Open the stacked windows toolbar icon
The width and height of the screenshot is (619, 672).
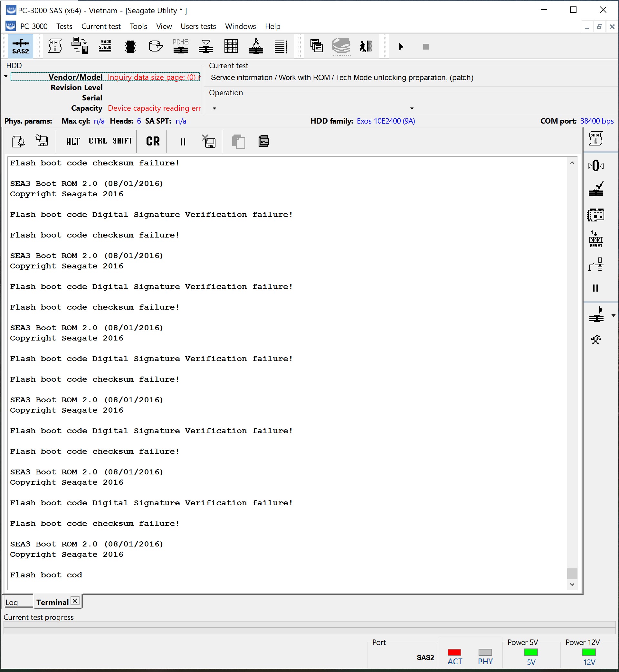click(317, 46)
